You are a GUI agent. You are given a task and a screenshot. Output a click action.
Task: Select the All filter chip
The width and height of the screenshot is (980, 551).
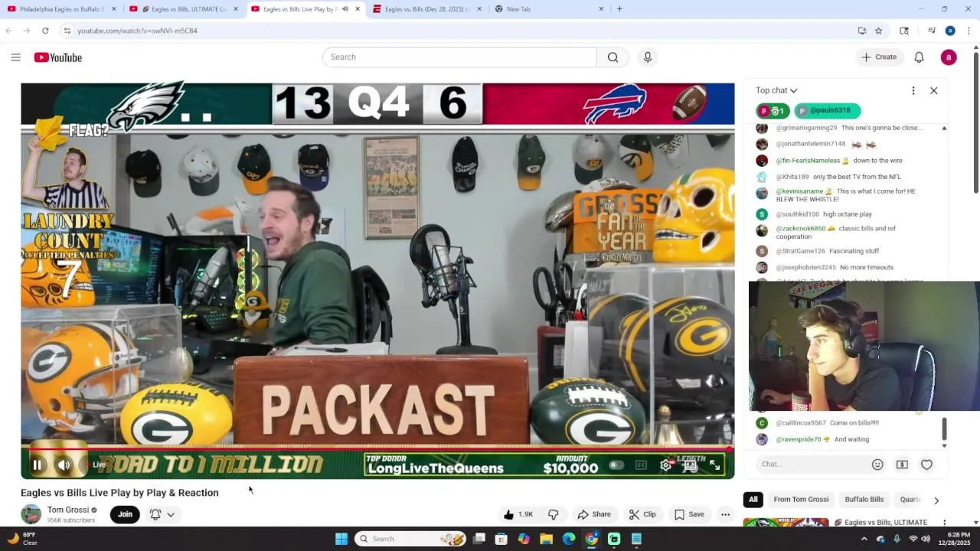click(753, 500)
